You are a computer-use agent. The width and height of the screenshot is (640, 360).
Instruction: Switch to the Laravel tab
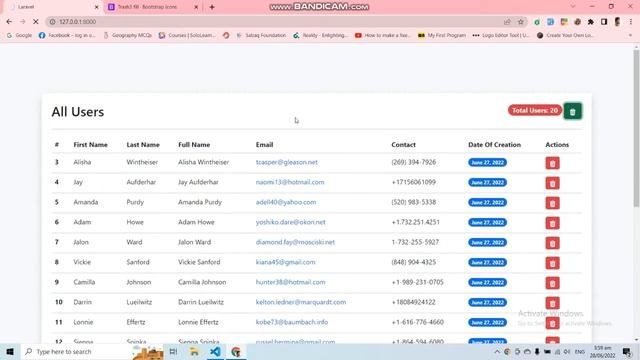pyautogui.click(x=53, y=7)
